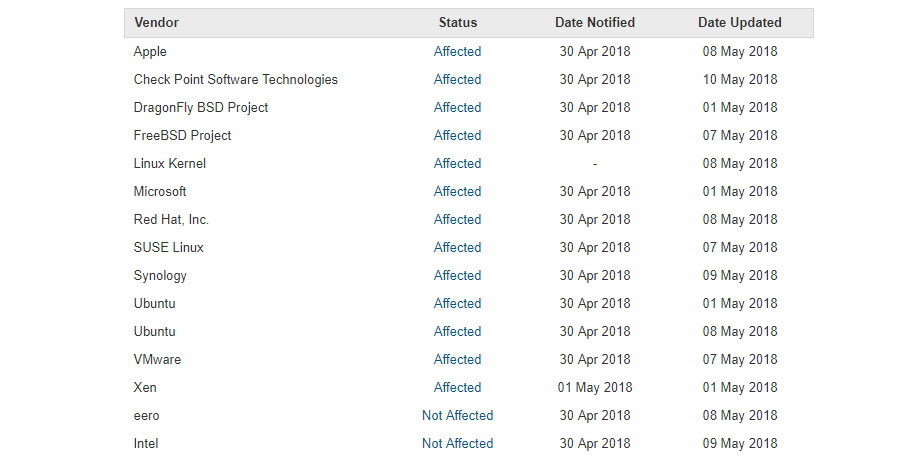Click FreeBSD Project Affected status link
The image size is (910, 474).
[x=457, y=135]
